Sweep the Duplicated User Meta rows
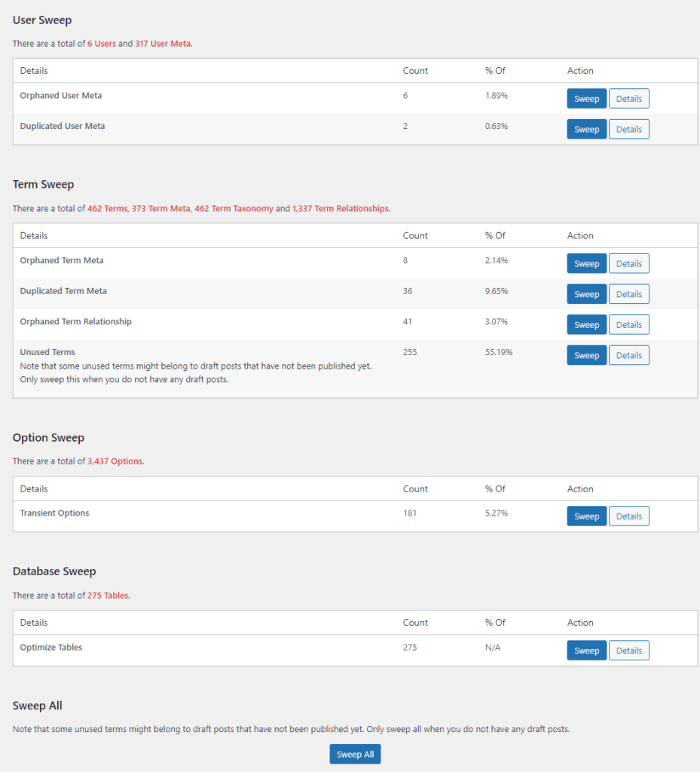The width and height of the screenshot is (700, 772). click(x=586, y=128)
